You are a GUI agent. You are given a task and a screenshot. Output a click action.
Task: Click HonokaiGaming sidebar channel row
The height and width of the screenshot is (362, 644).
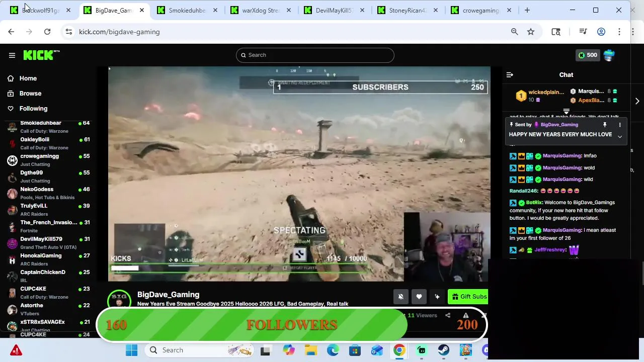(48, 259)
